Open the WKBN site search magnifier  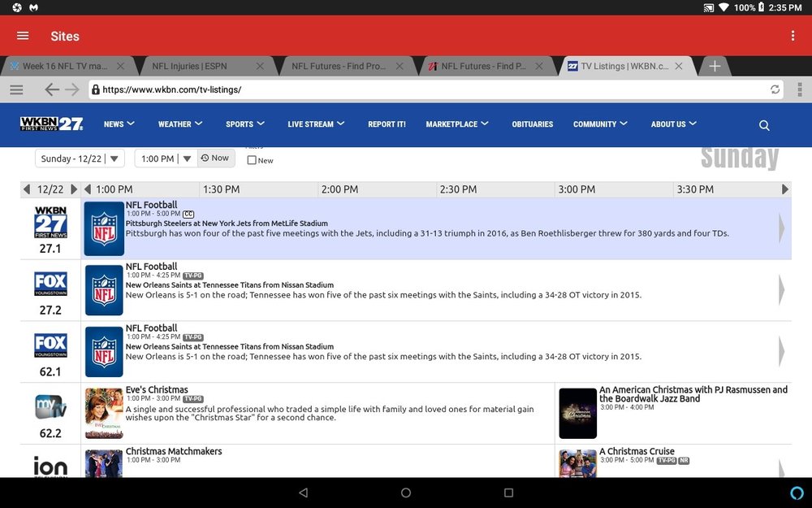[x=764, y=125]
